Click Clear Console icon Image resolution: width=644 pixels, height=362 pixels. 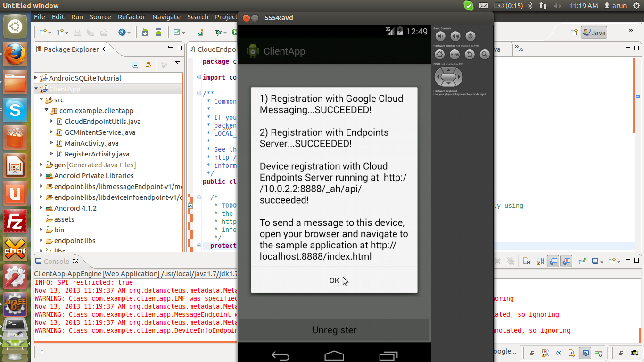point(527,261)
